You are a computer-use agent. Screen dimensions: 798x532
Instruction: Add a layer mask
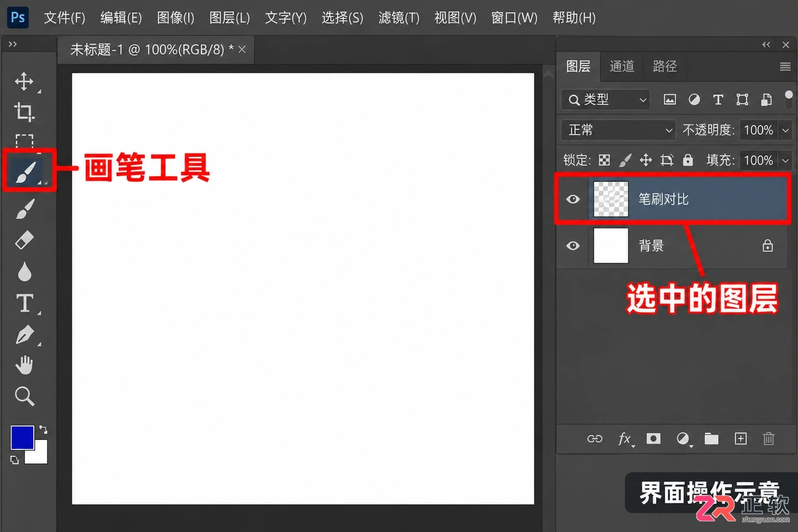coord(654,439)
